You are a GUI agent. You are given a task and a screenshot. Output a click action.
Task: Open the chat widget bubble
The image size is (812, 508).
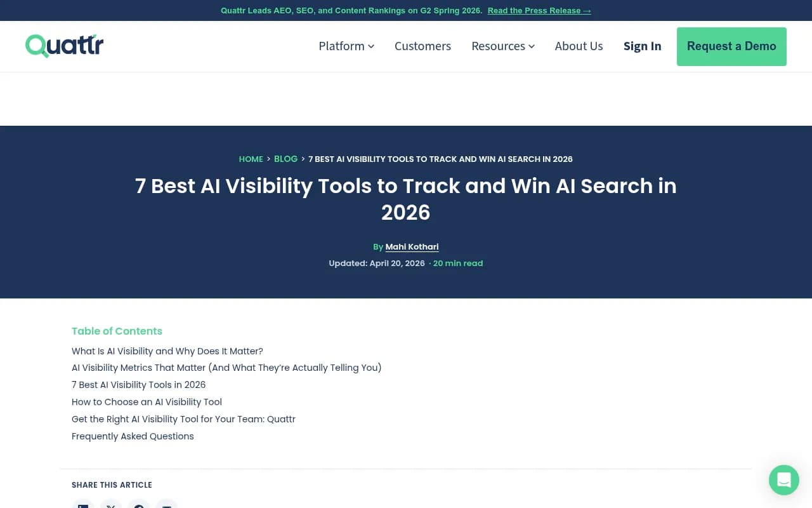pyautogui.click(x=783, y=480)
